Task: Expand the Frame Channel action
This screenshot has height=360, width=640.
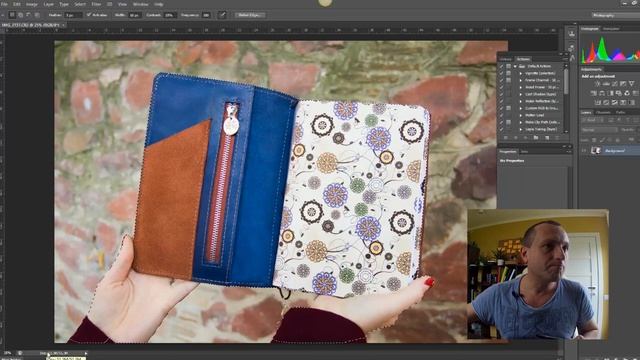Action: 521,80
